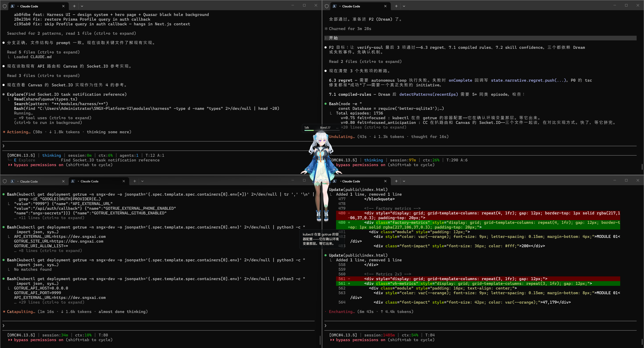Image resolution: width=644 pixels, height=348 pixels.
Task: Maximize the top-left terminal window
Action: [x=304, y=5]
